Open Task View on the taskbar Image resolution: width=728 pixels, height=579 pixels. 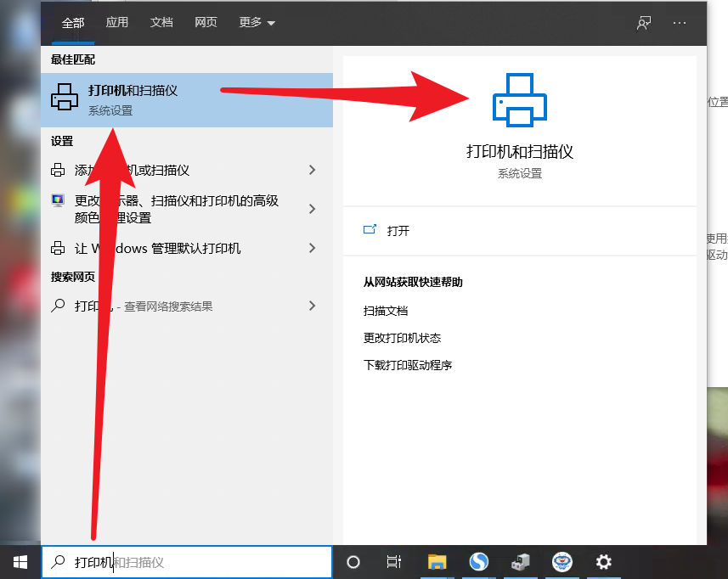click(393, 562)
